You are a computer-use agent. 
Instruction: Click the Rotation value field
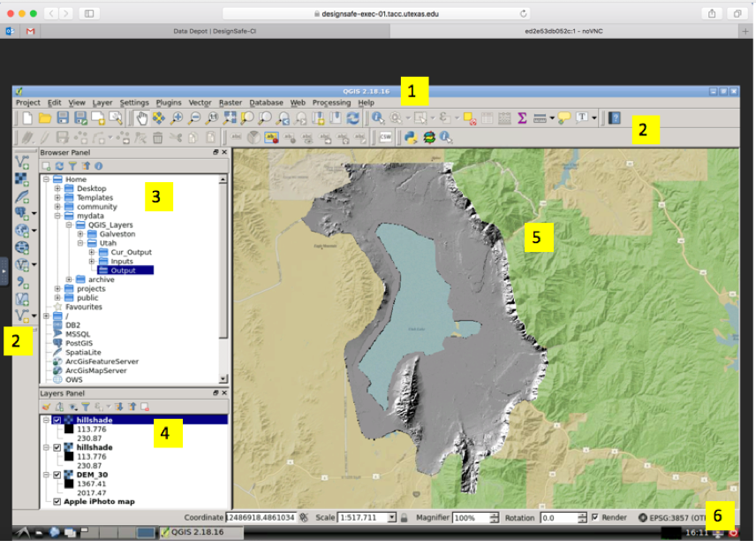556,517
